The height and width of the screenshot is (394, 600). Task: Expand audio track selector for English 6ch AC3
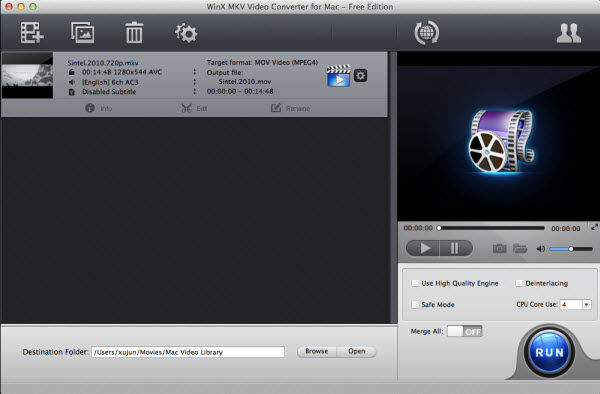click(194, 82)
